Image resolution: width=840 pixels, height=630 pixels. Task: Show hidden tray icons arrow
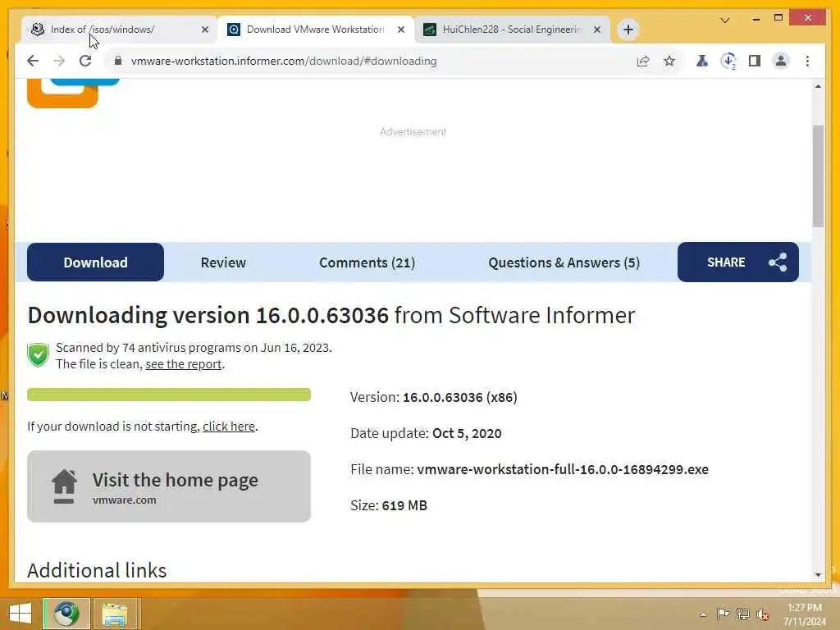coord(703,614)
